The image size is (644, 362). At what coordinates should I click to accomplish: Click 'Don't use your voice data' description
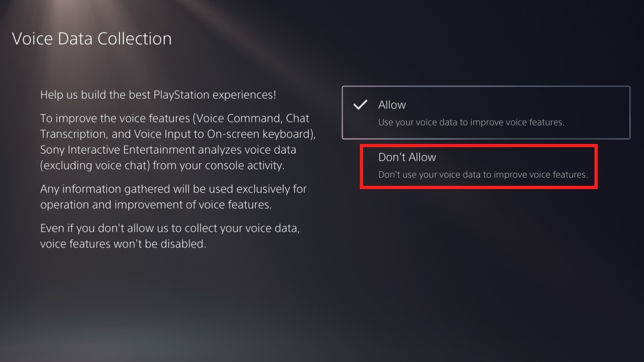(483, 175)
